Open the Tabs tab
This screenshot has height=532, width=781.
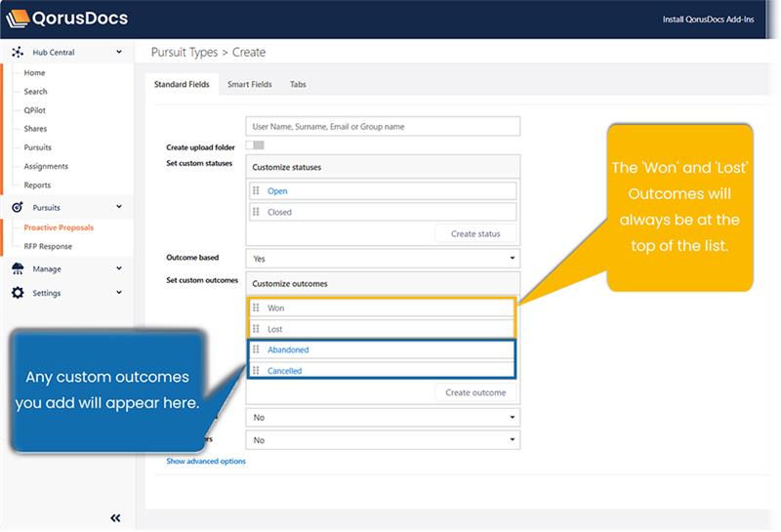[x=298, y=85]
